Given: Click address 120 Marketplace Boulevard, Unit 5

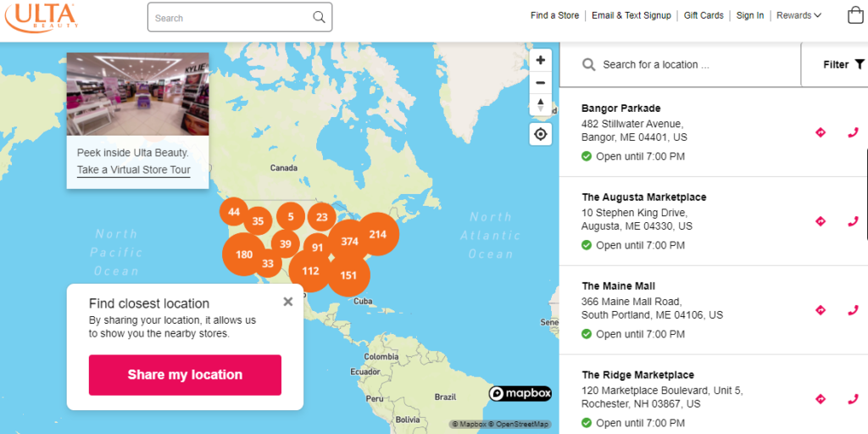Looking at the screenshot, I should click(x=661, y=390).
